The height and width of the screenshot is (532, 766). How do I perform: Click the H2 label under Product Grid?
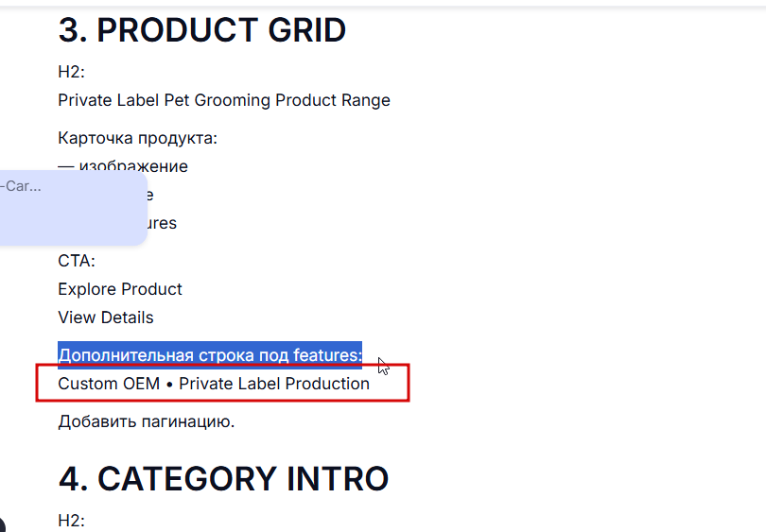click(x=72, y=72)
